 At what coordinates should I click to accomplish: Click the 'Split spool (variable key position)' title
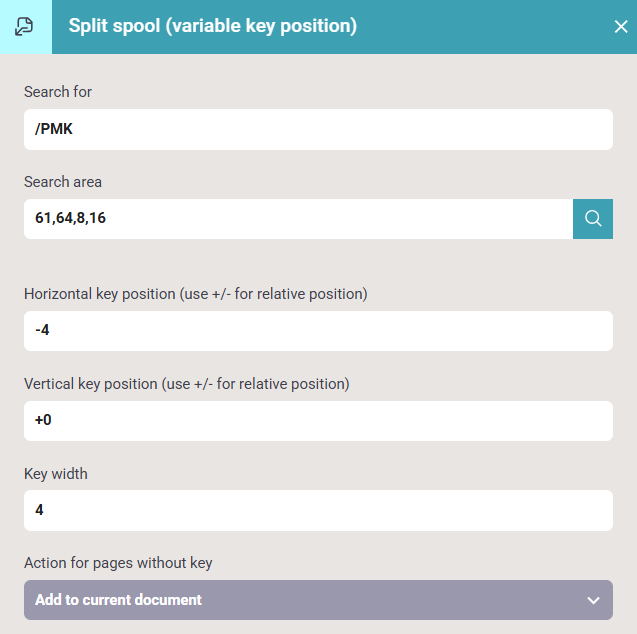[212, 26]
